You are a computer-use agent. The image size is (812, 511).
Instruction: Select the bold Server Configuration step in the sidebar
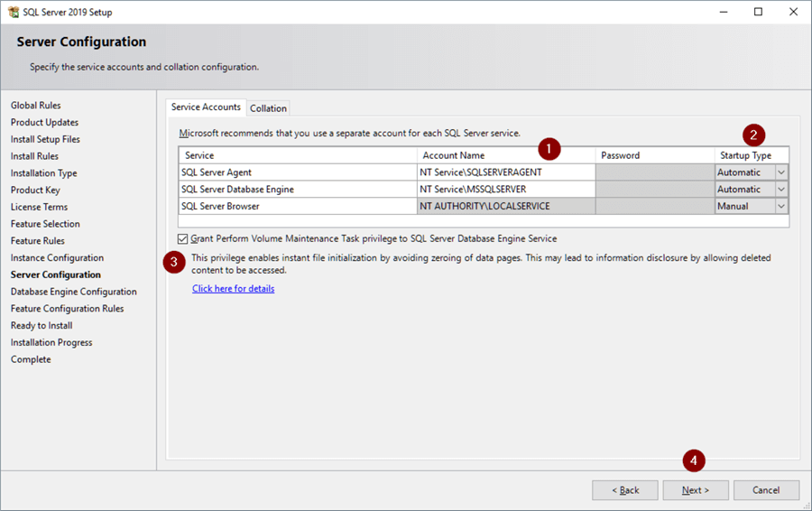coord(55,274)
